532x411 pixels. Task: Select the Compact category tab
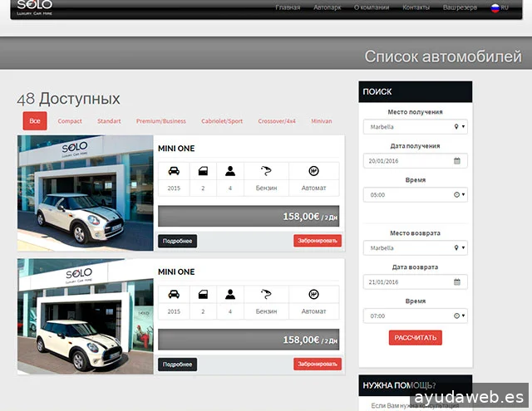tap(70, 121)
